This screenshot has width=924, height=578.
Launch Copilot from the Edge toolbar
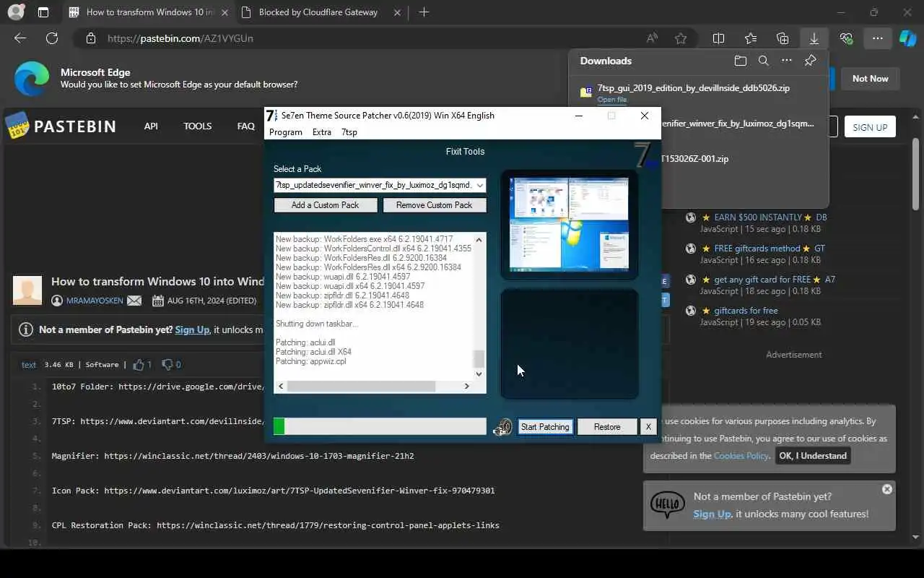pos(907,38)
